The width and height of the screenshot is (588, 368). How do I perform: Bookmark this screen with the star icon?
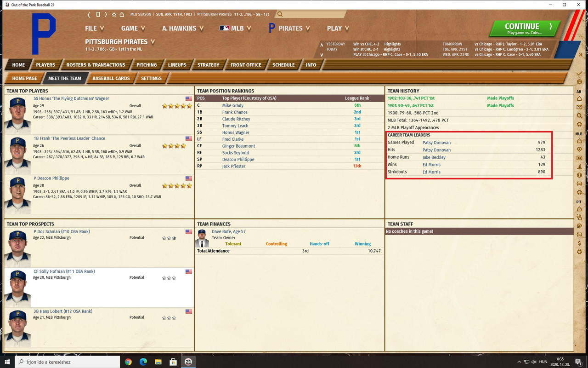pyautogui.click(x=114, y=15)
